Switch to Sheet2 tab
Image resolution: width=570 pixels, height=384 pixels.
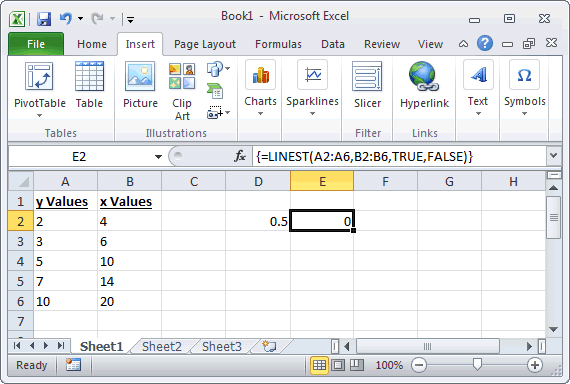pyautogui.click(x=161, y=347)
